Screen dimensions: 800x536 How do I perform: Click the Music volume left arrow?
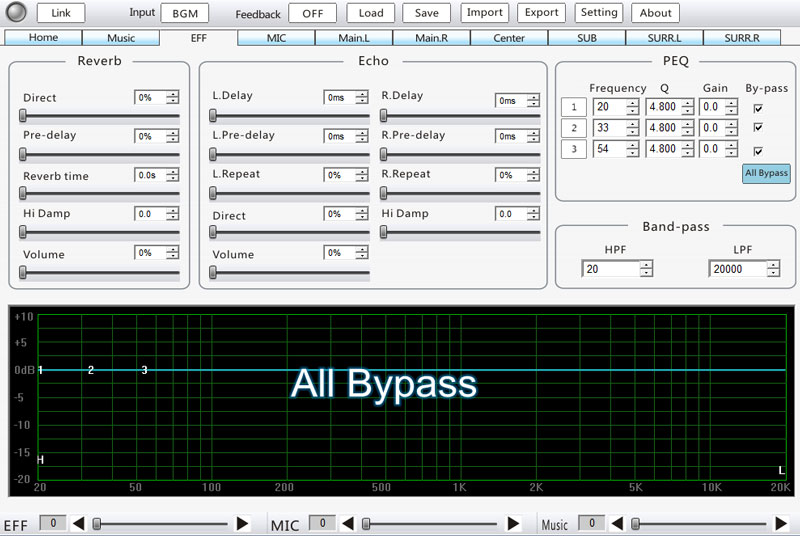click(x=618, y=523)
